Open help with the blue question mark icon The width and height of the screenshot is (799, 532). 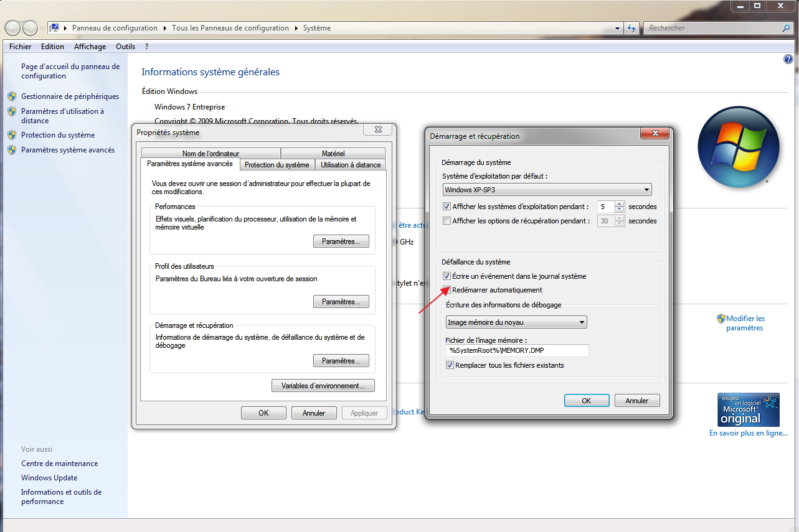[788, 60]
